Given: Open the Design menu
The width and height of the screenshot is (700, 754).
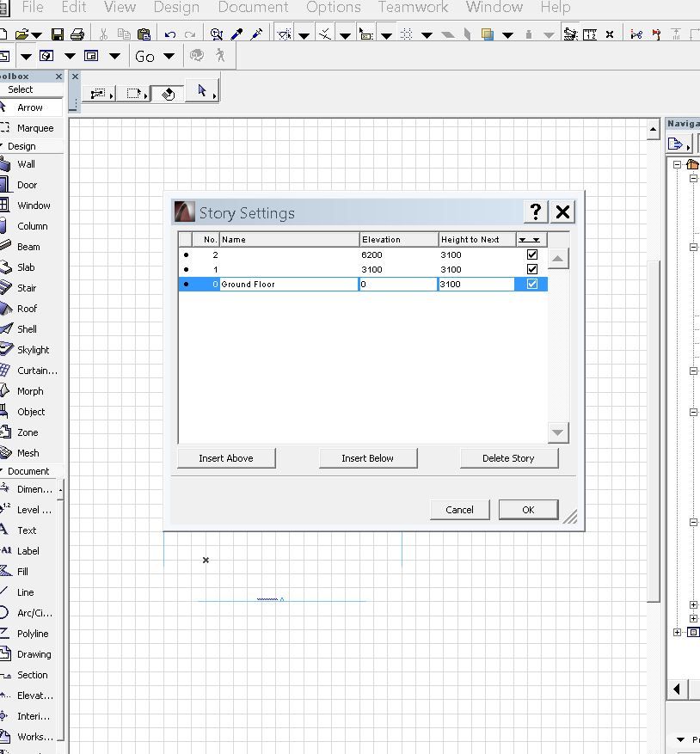Looking at the screenshot, I should (176, 8).
